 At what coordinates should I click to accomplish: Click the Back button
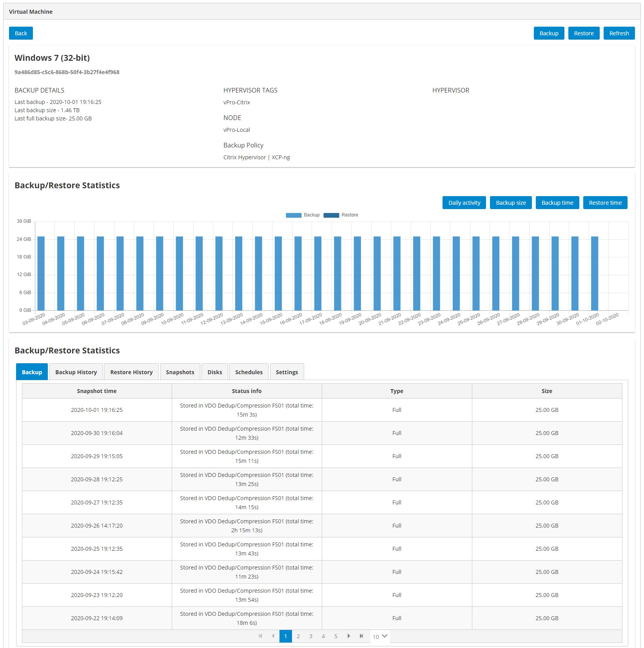[21, 33]
